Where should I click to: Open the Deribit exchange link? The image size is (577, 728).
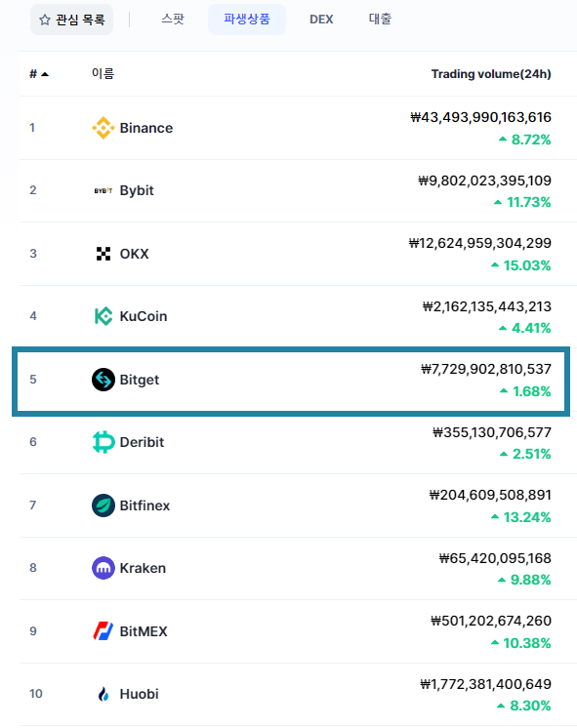pyautogui.click(x=142, y=442)
